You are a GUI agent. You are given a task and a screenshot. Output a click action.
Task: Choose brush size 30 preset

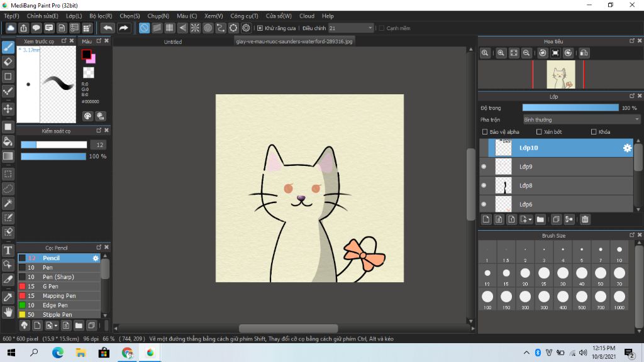coord(563,275)
